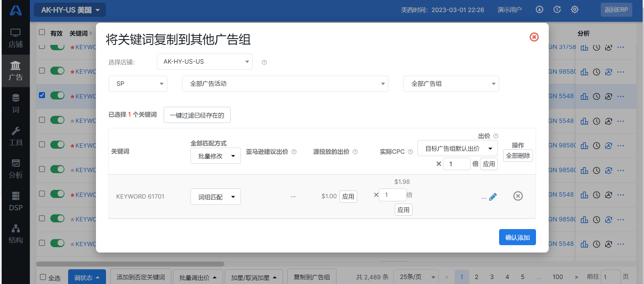Uncheck the selected keyword row checkbox
Viewport: 644px width, 284px height.
click(42, 95)
